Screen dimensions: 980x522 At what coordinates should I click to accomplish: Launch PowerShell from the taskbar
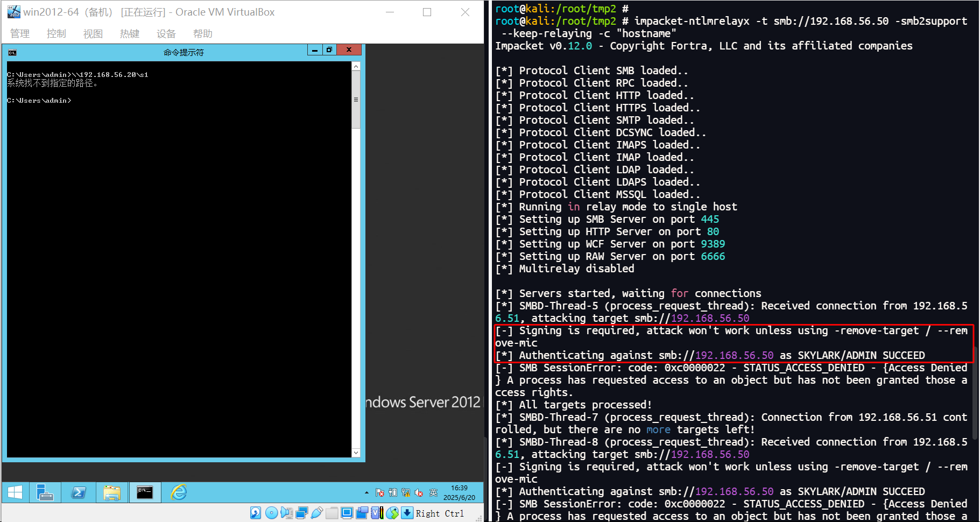click(x=79, y=492)
